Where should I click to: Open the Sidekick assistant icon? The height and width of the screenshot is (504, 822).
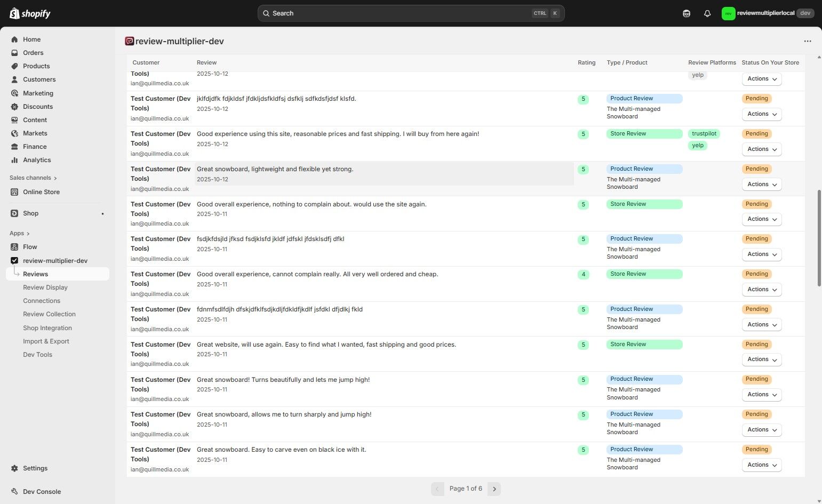tap(687, 13)
